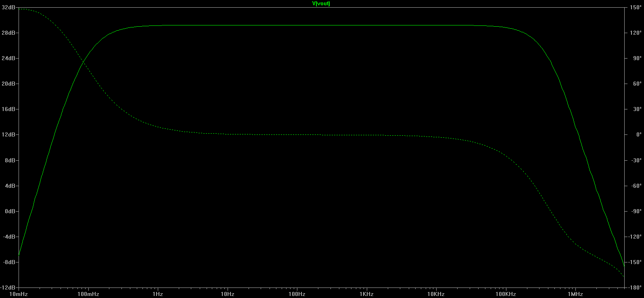
Task: Click the 30° phase axis label
Action: pyautogui.click(x=637, y=109)
